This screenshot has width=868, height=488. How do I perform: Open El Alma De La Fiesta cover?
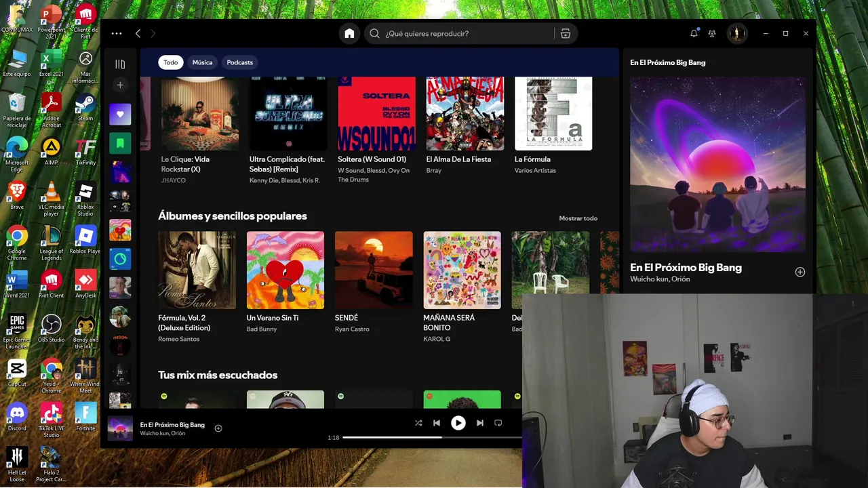click(x=465, y=113)
